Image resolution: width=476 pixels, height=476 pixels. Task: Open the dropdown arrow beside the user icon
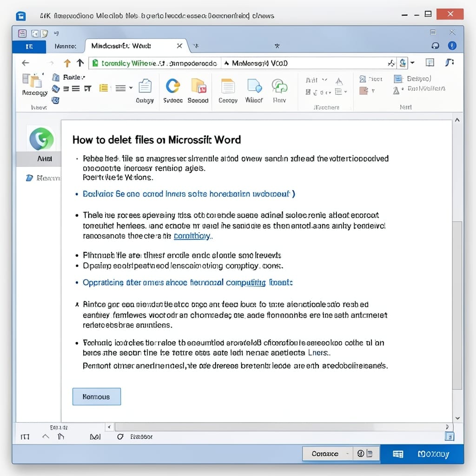click(x=412, y=63)
